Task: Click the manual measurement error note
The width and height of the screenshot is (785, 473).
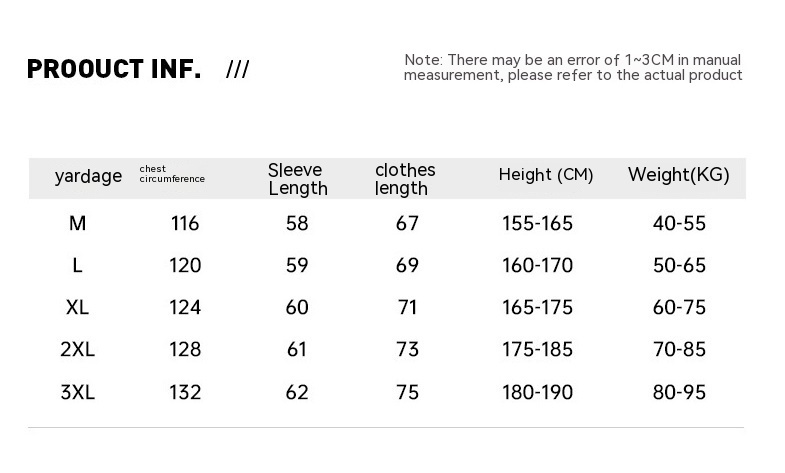Action: tap(573, 68)
